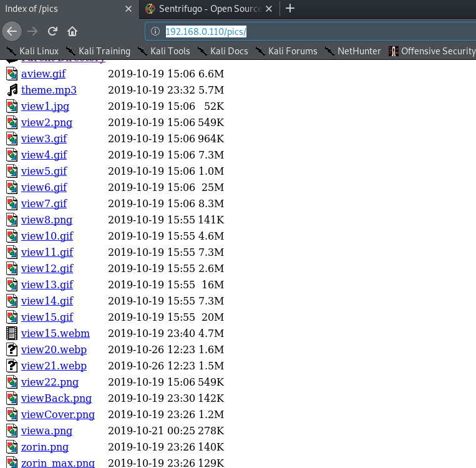Click the image icon beside view15.gif
The height and width of the screenshot is (468, 476).
12,317
